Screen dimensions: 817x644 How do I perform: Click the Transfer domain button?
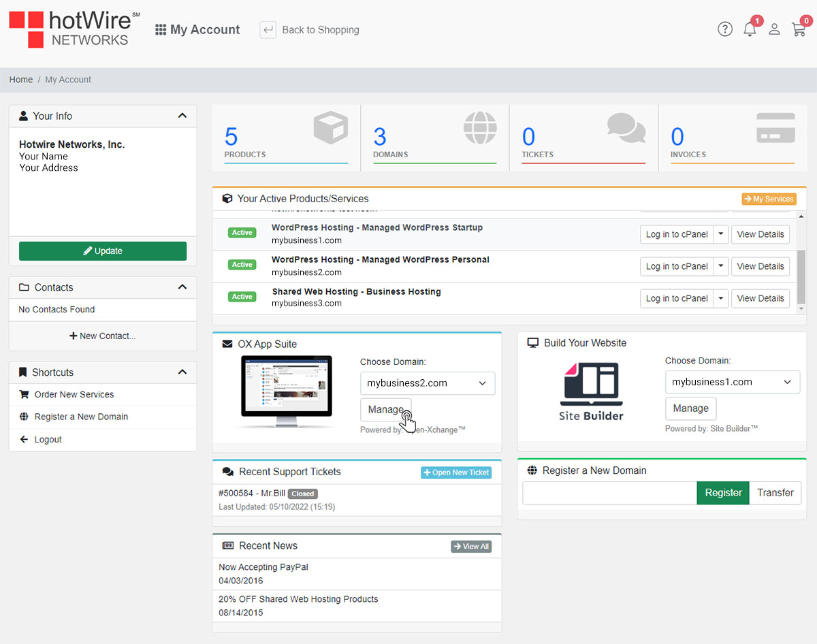775,493
